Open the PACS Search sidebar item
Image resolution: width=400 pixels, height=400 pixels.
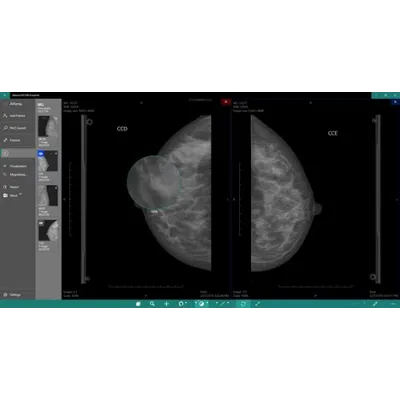coord(17,128)
